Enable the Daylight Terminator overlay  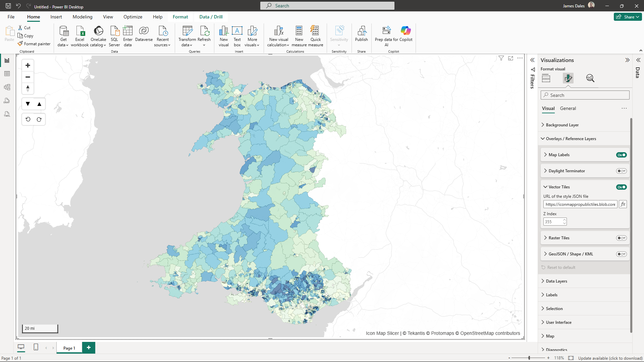[621, 171]
